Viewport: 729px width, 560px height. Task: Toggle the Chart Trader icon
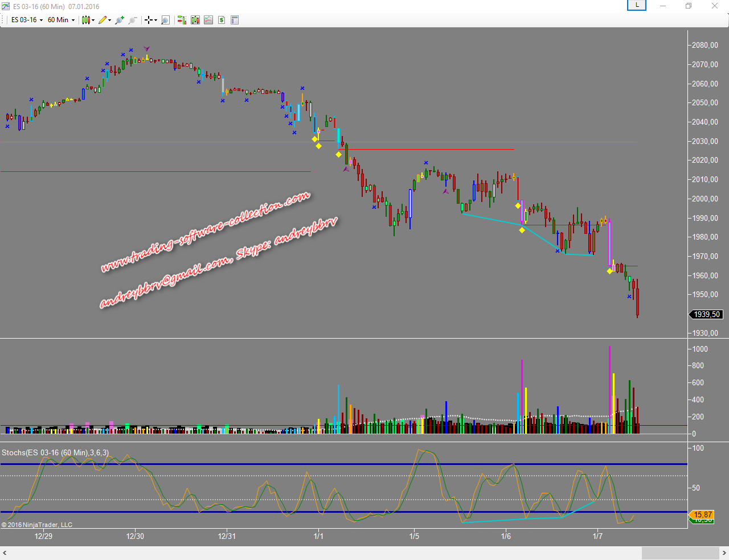tap(182, 20)
